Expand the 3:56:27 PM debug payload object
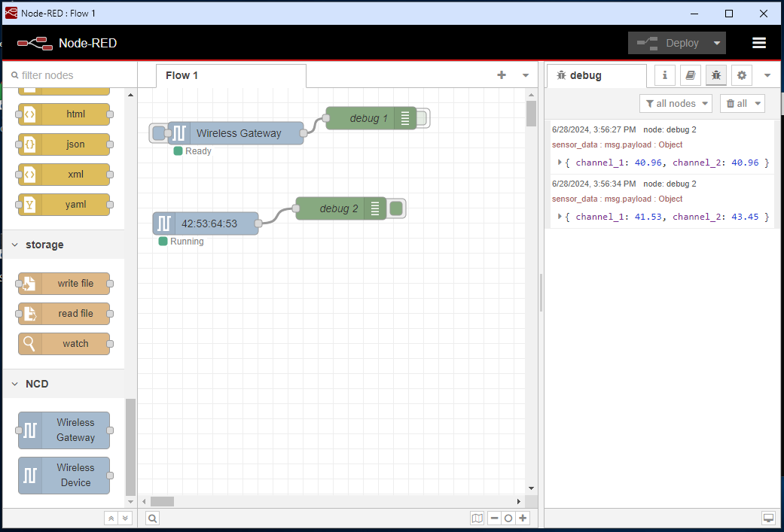The image size is (784, 532). click(x=560, y=163)
